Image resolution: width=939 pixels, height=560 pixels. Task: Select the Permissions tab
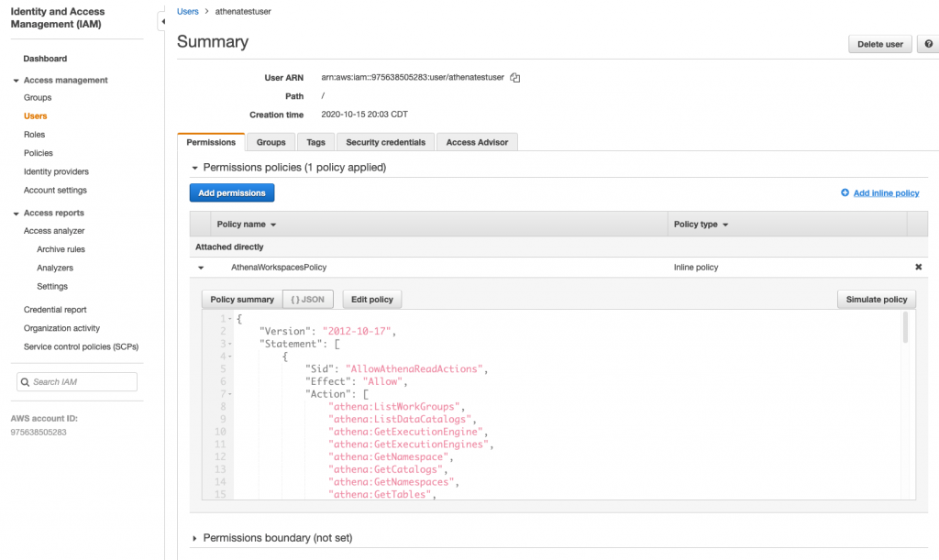click(x=211, y=142)
